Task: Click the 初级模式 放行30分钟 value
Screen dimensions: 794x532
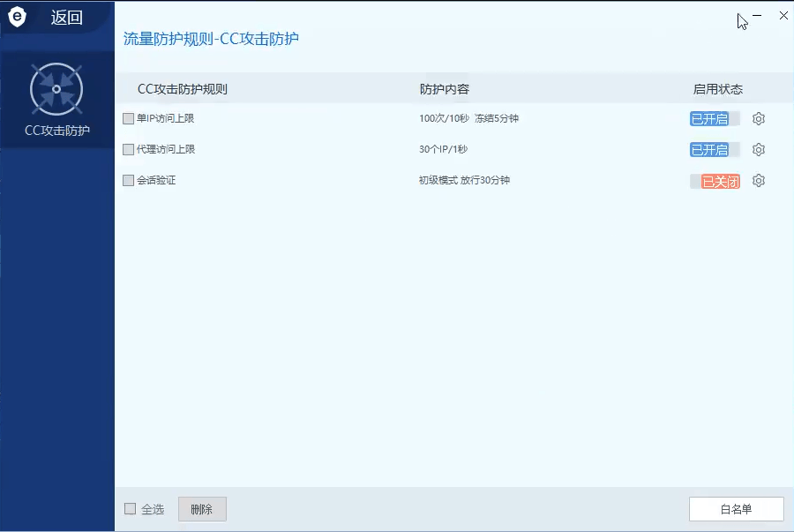Action: [464, 180]
